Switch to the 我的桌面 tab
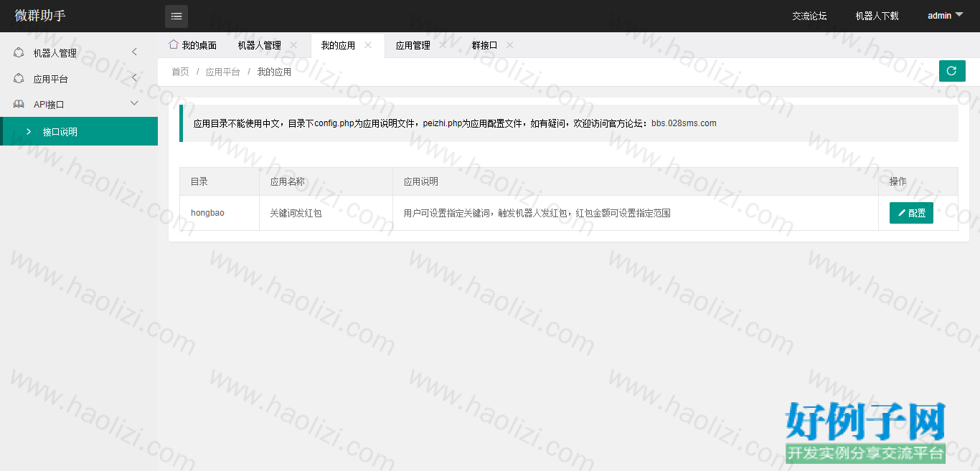The height and width of the screenshot is (471, 980). click(192, 45)
